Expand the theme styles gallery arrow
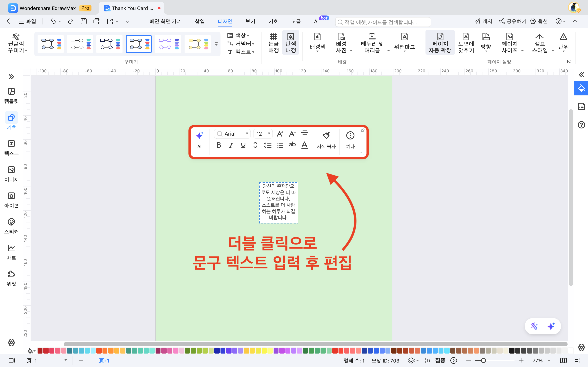Screen dimensions: 588x367 click(x=216, y=44)
